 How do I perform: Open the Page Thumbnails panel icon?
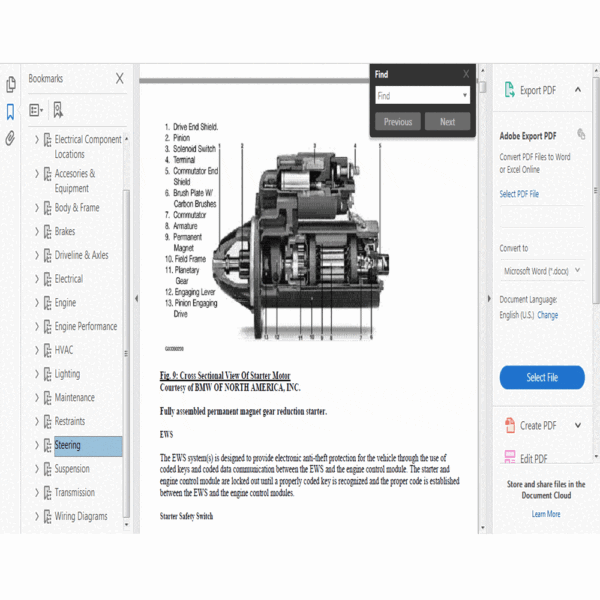point(11,84)
